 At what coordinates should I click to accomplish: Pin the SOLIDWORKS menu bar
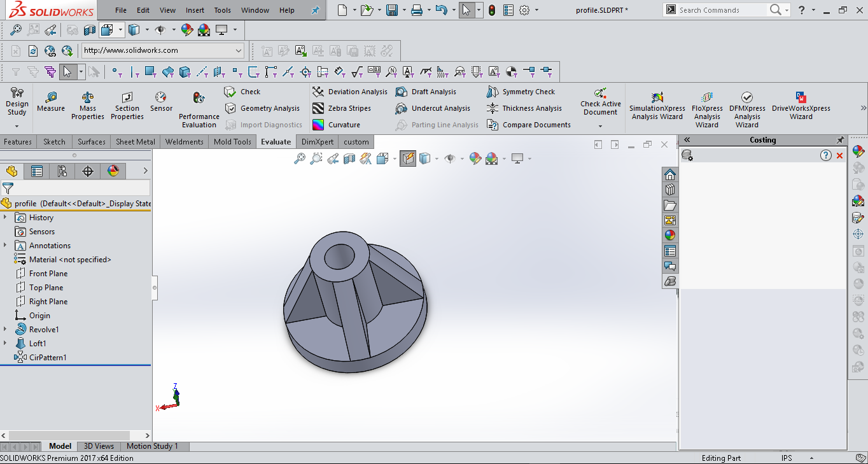click(x=315, y=10)
